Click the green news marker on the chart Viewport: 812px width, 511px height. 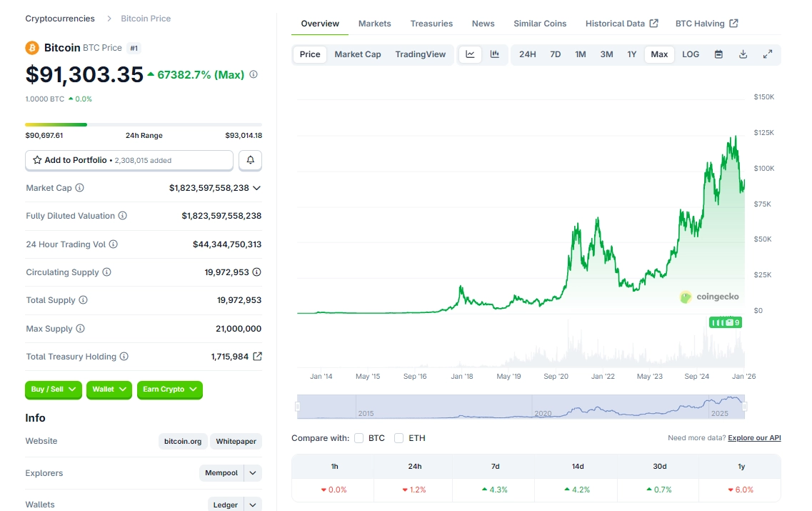(726, 322)
